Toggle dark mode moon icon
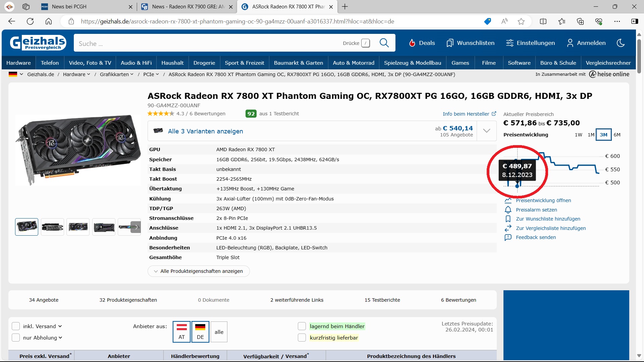This screenshot has height=362, width=644. click(621, 43)
